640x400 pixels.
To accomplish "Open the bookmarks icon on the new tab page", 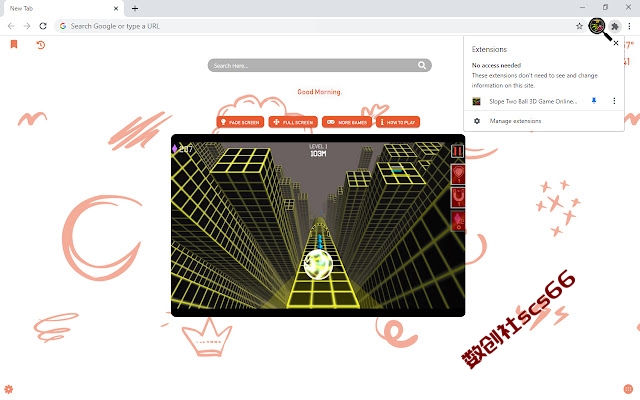I will tap(14, 44).
